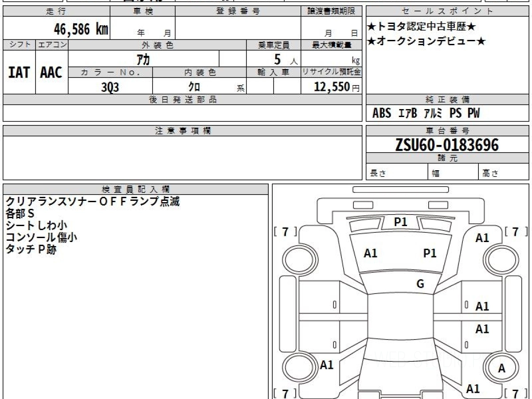532x399 pixels.
Task: Select the 乗車定員 header
Action: tap(274, 45)
